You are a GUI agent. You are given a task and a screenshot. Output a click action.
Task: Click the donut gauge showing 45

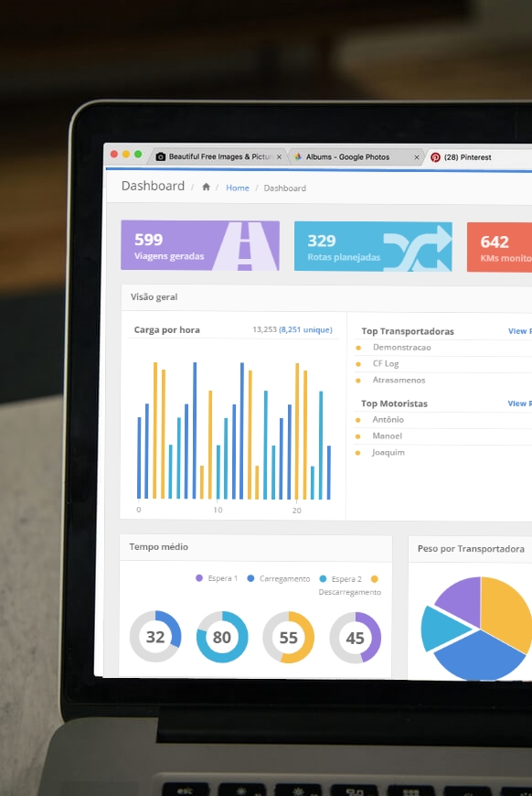click(x=355, y=638)
